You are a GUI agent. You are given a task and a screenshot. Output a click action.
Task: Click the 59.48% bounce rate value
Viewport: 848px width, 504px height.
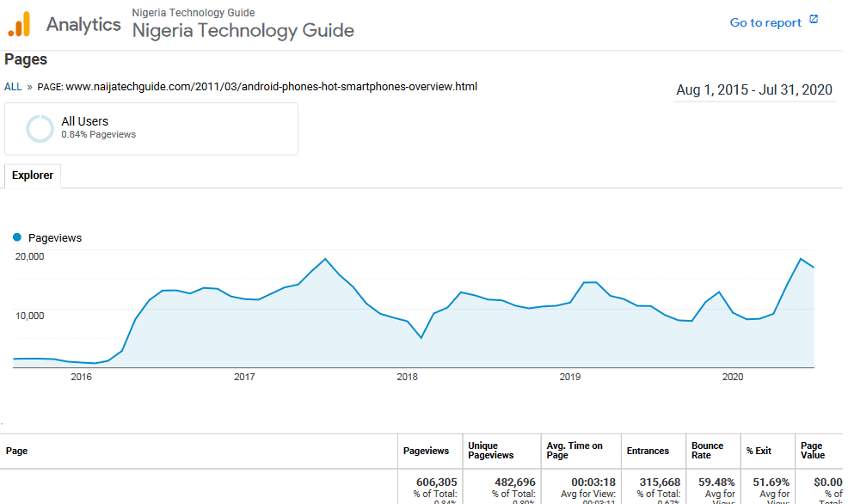(716, 482)
